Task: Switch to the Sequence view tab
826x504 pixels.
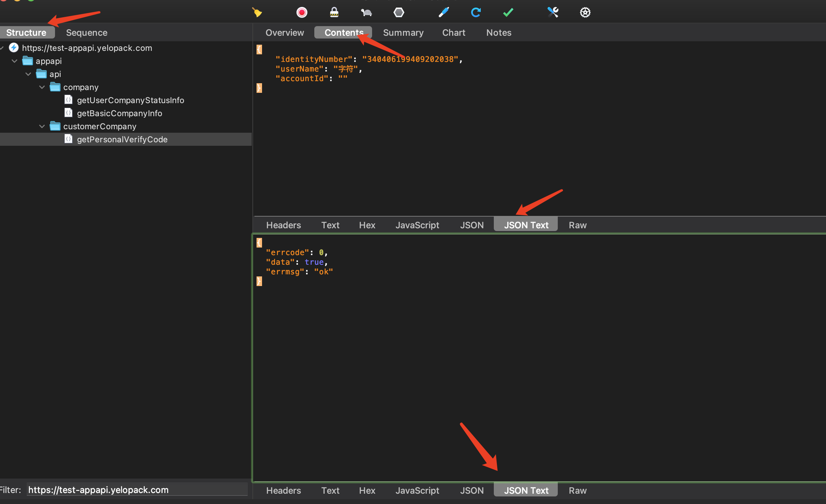Action: (87, 33)
